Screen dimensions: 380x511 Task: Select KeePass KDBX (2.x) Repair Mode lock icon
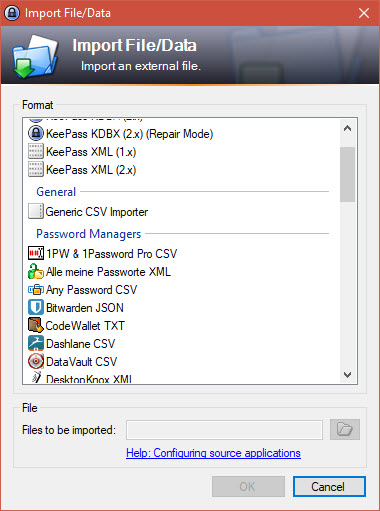(36, 133)
